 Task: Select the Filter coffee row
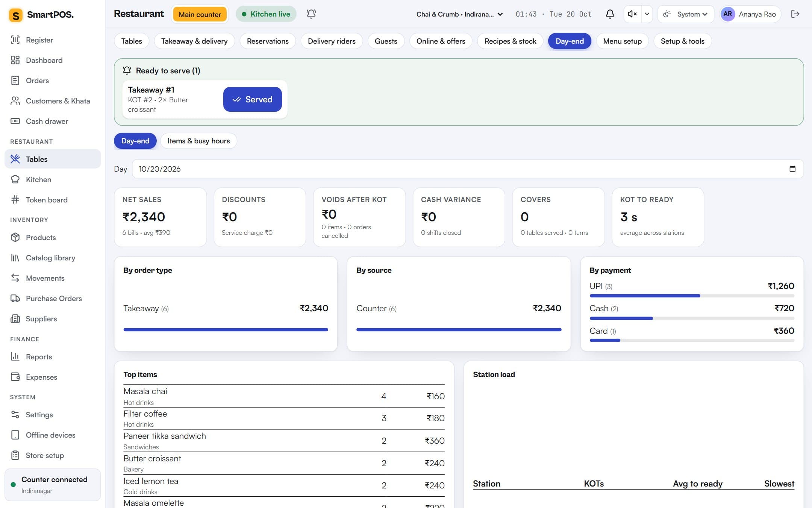coord(284,418)
